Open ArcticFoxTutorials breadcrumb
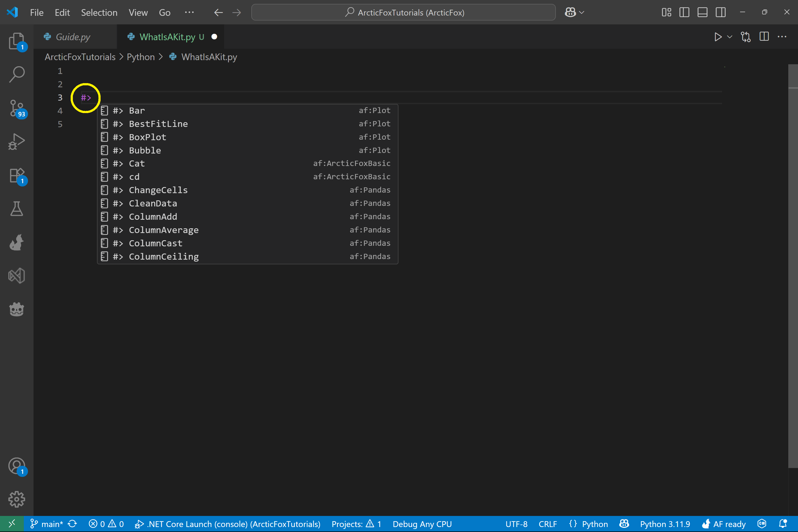The width and height of the screenshot is (798, 532). tap(80, 57)
